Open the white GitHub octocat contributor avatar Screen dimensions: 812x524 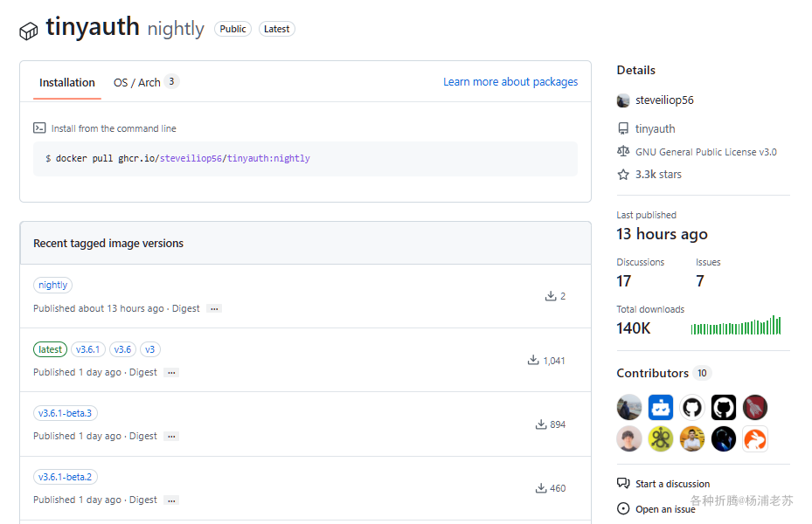692,407
